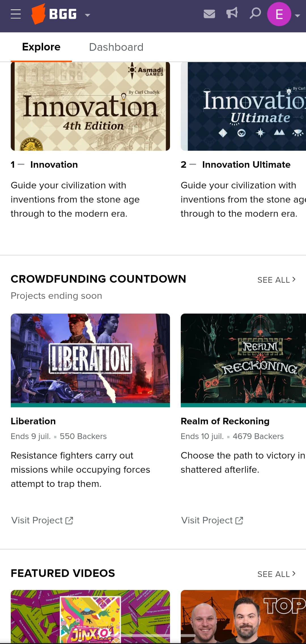Open the Innovation Ultimate game title
This screenshot has width=306, height=644.
(x=246, y=165)
